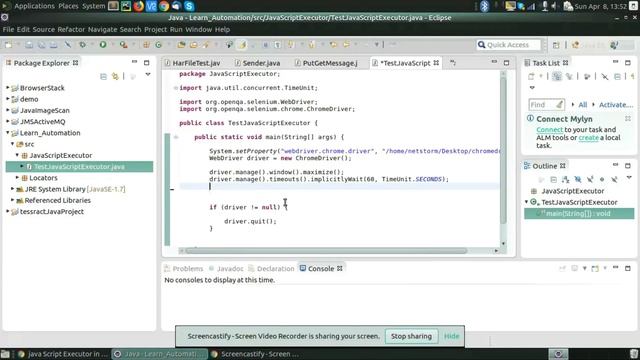Click the New file toolbar icon
This screenshot has width=640, height=360.
[8, 44]
